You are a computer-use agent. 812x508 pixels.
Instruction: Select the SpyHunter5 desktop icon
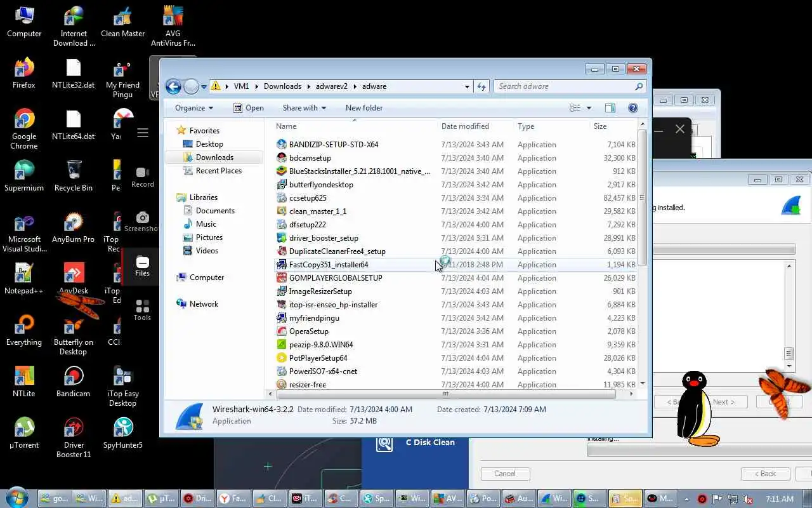(x=123, y=433)
